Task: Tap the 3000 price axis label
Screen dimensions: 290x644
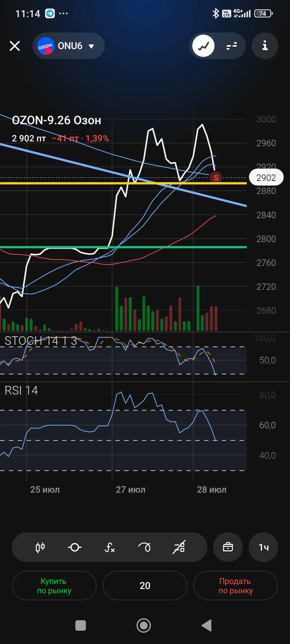Action: pyautogui.click(x=266, y=119)
